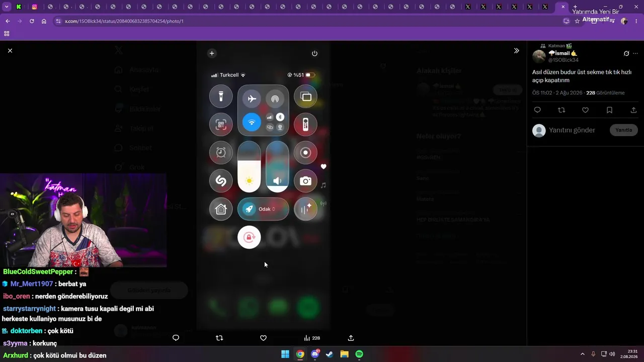
Task: Toggle cellular data in the control center connectivity group
Action: [x=270, y=117]
